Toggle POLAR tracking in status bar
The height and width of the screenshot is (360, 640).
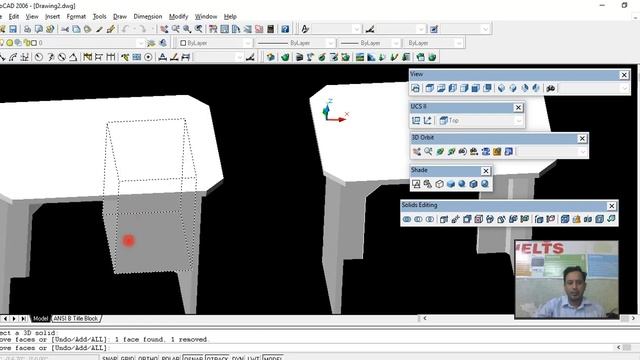171,358
